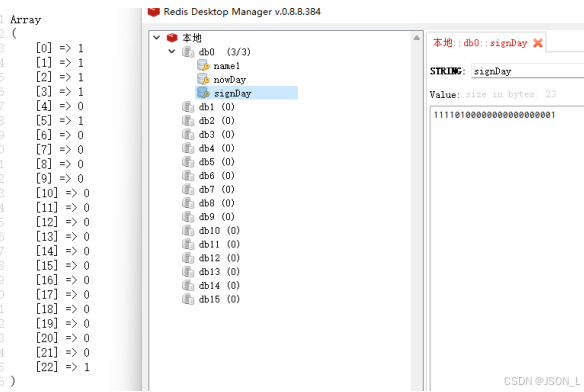
Task: Click the db15 database icon
Action: click(x=188, y=299)
